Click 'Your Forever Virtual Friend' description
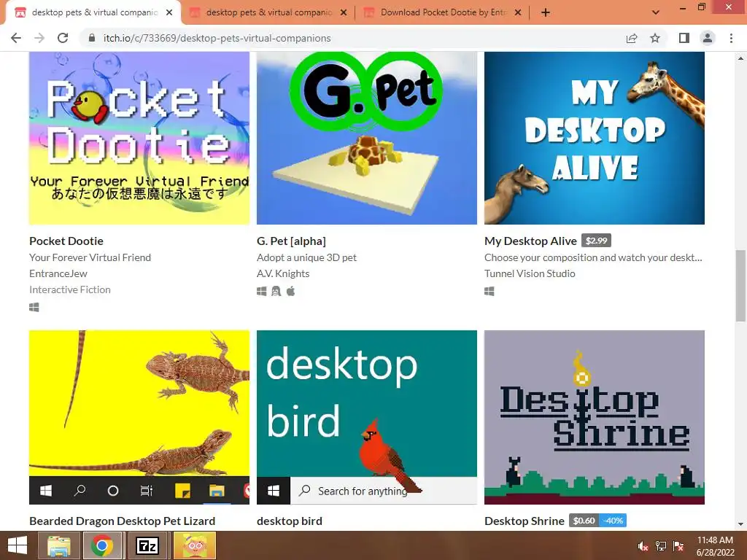The height and width of the screenshot is (560, 747). 90,257
